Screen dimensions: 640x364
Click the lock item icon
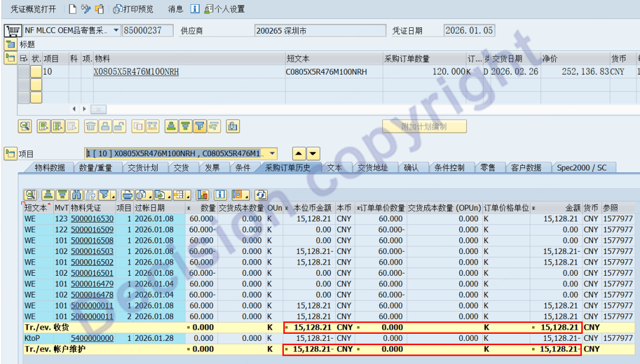(x=105, y=125)
